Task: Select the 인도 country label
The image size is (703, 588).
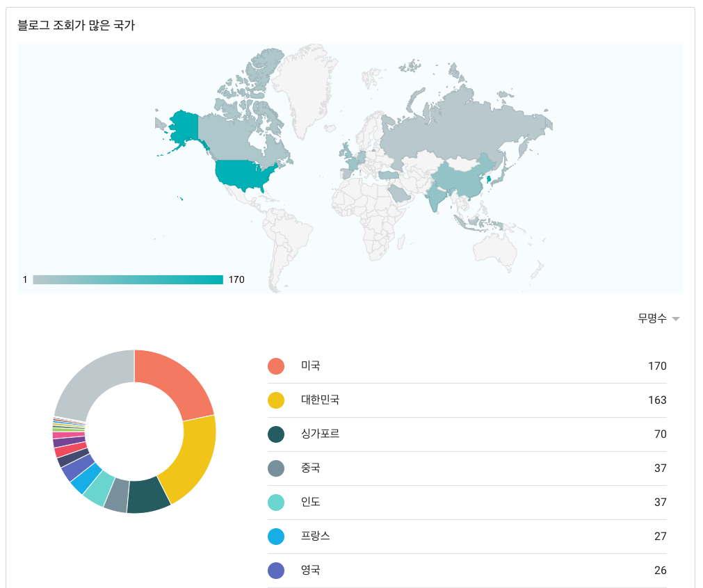Action: (x=310, y=502)
